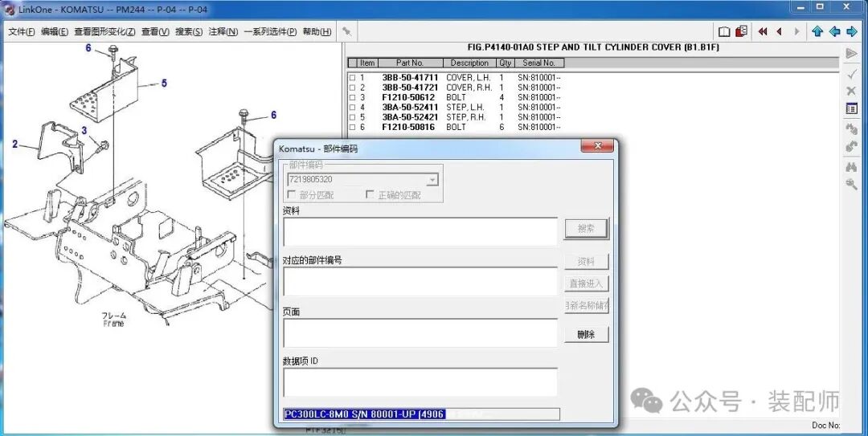Go to next page with gray right triangle
Screen dimensions: 868x436
tap(797, 31)
